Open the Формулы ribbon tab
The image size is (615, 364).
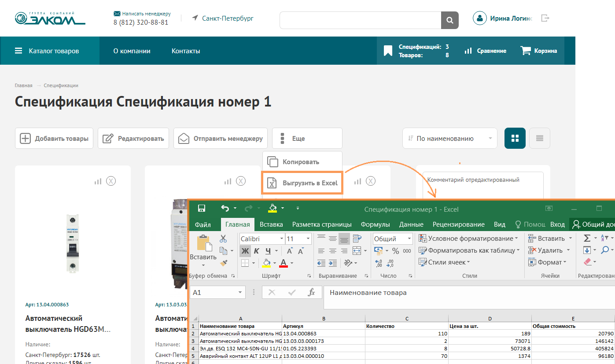[375, 224]
